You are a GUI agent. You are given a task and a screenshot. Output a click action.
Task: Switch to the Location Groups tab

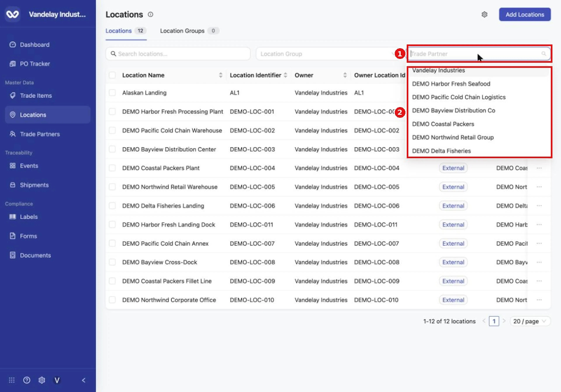coord(190,31)
